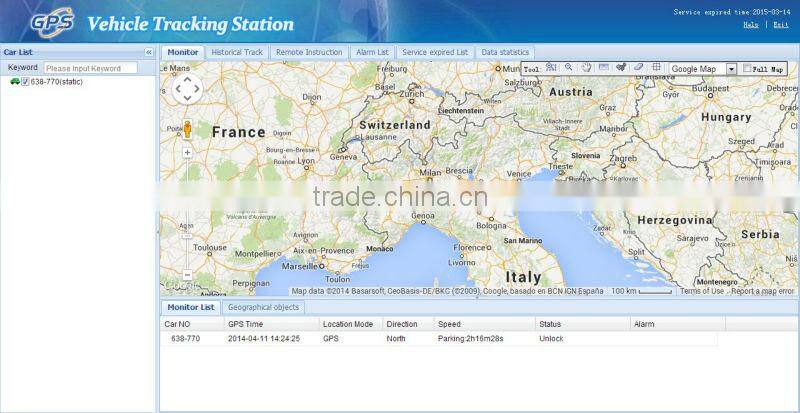Click the Direction column header
800x413 pixels.
click(x=408, y=324)
